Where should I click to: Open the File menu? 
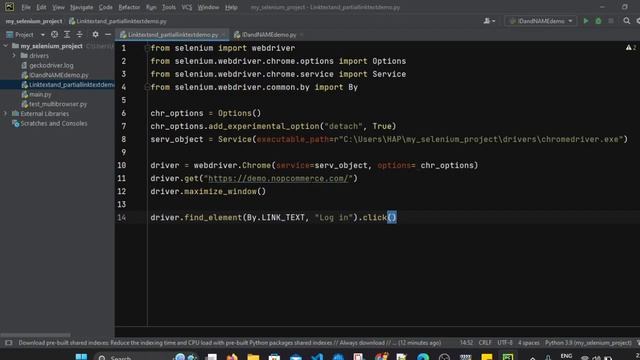click(x=26, y=7)
